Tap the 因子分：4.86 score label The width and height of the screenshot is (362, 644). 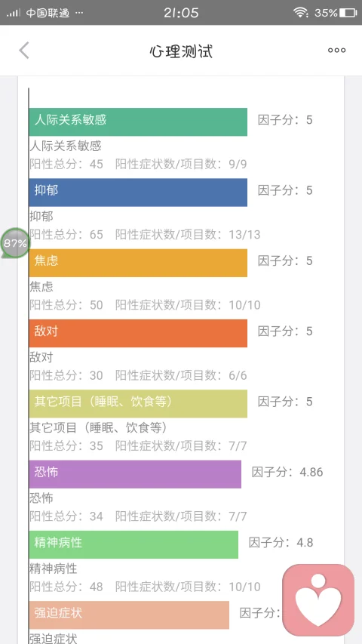click(287, 472)
